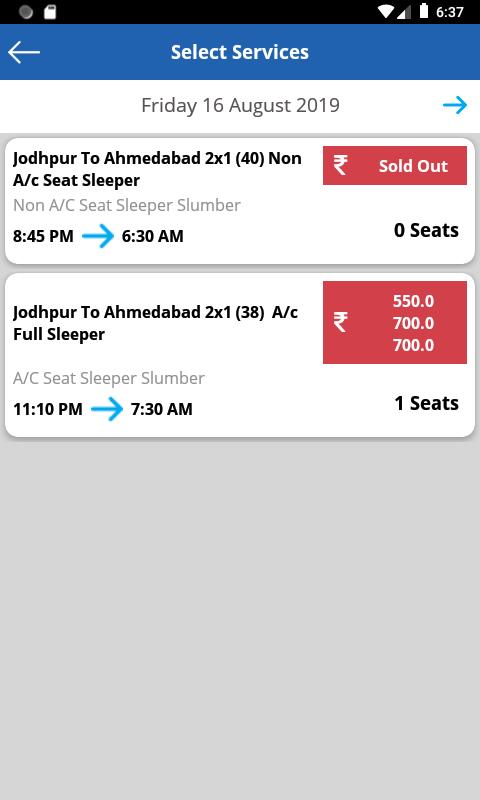Tap the A/C Seat Sleeper Slumber subtitle

click(x=109, y=378)
